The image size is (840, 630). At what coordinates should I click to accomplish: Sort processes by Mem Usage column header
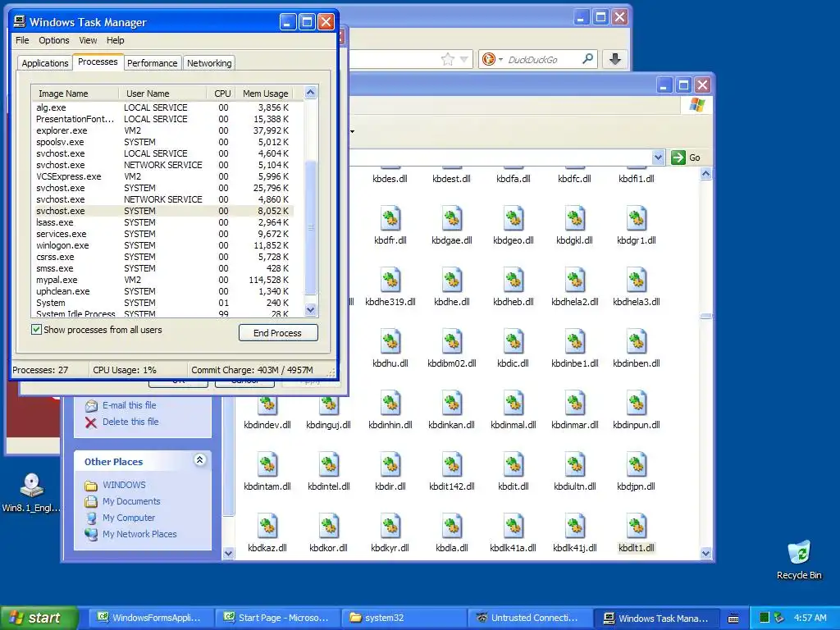pos(265,94)
